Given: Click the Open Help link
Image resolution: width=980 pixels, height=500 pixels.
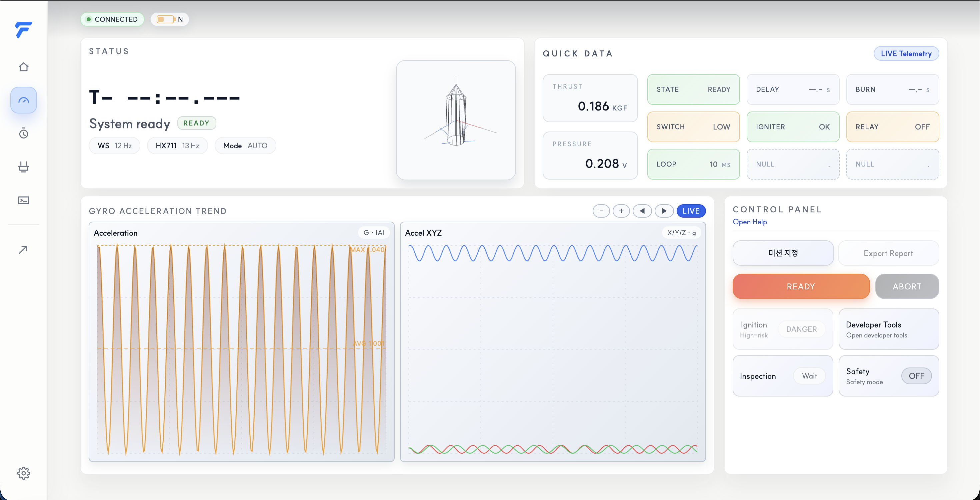Looking at the screenshot, I should click(x=749, y=222).
